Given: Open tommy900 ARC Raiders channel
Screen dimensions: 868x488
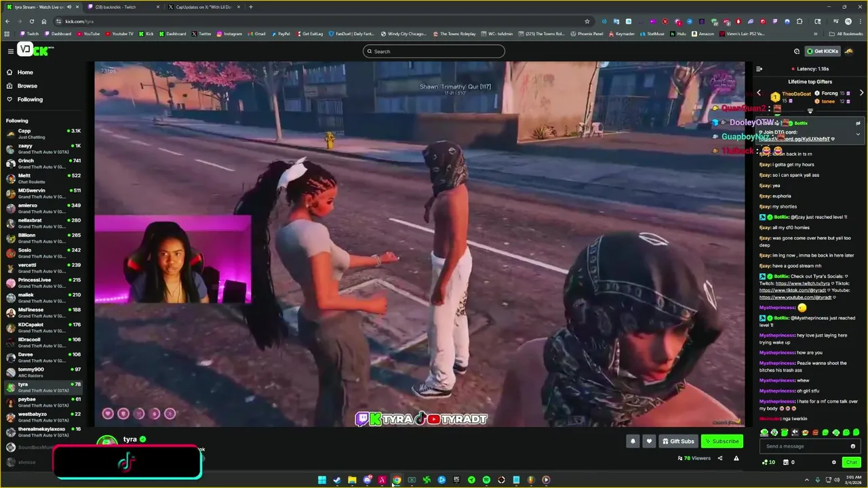Looking at the screenshot, I should (43, 372).
